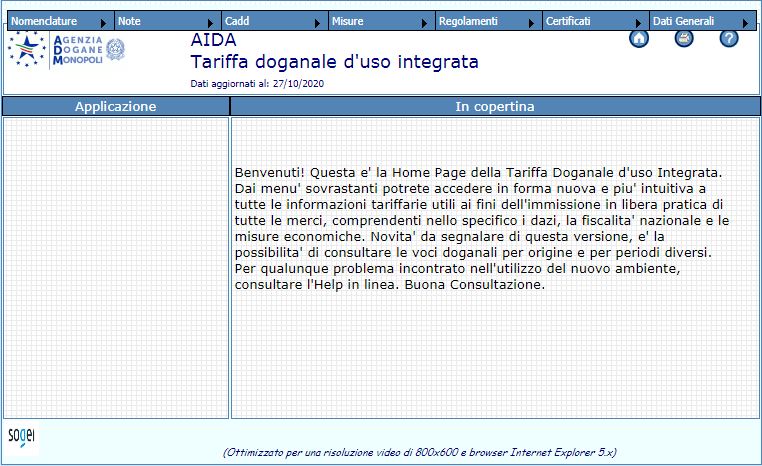Expand the Certificati menu arrow

638,23
